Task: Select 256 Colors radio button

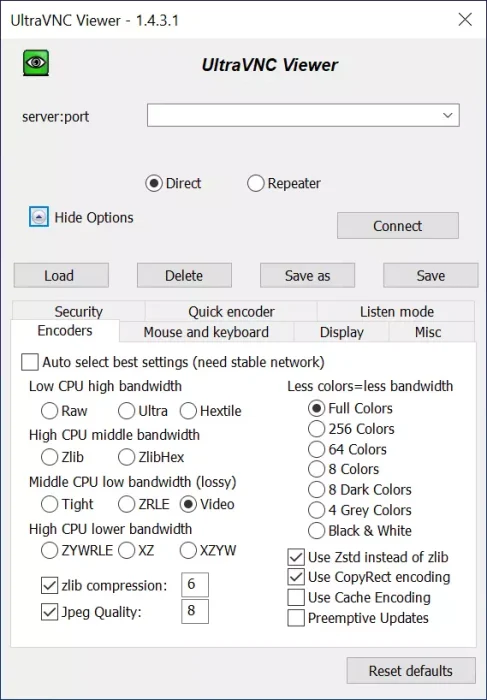Action: pyautogui.click(x=316, y=429)
